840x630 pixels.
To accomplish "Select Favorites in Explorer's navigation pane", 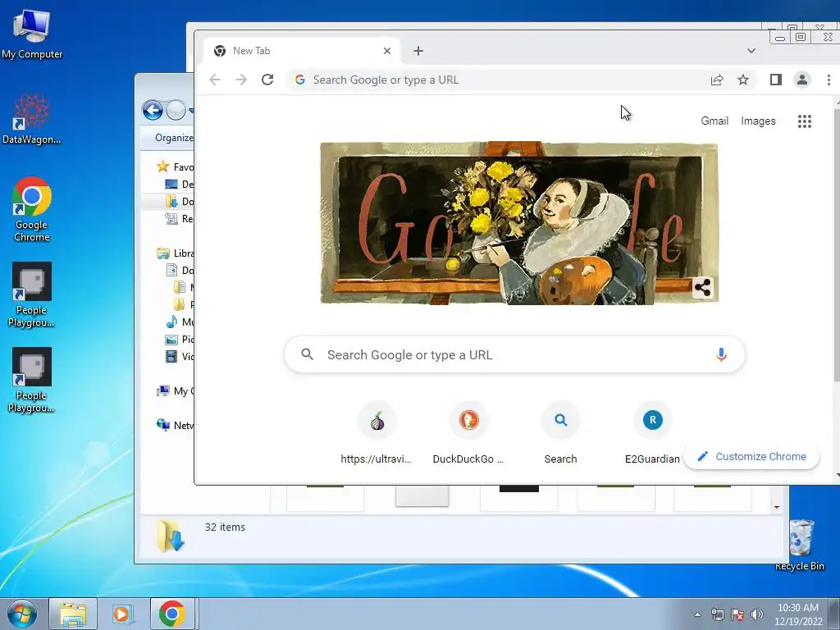I will [x=176, y=167].
